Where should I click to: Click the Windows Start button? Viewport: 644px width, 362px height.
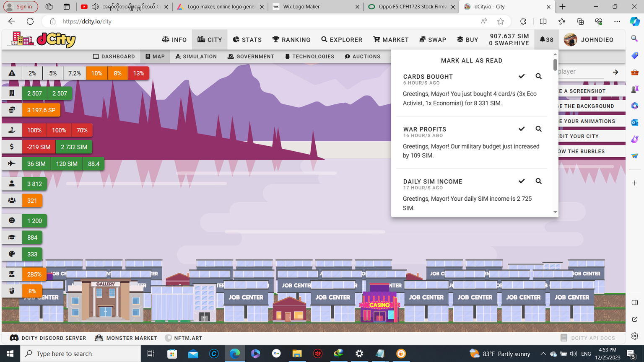point(10,354)
